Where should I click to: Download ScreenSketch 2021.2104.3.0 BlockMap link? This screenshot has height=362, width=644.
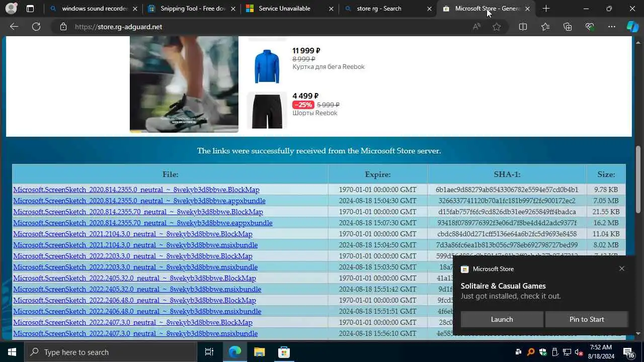(x=133, y=234)
